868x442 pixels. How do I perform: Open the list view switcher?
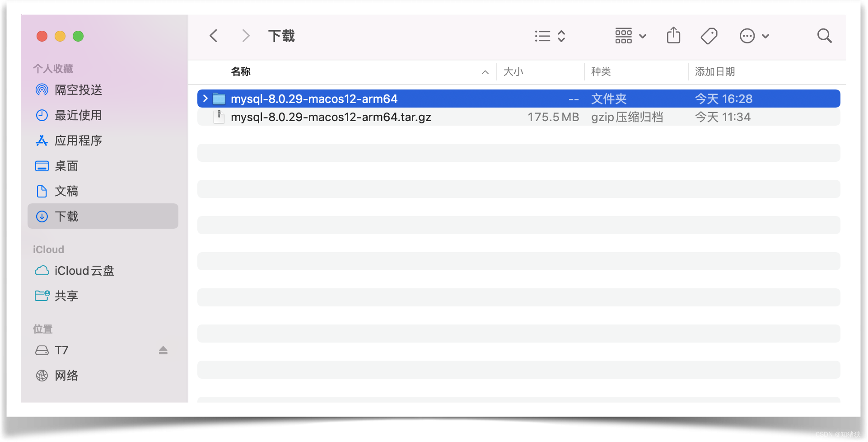[x=550, y=36]
